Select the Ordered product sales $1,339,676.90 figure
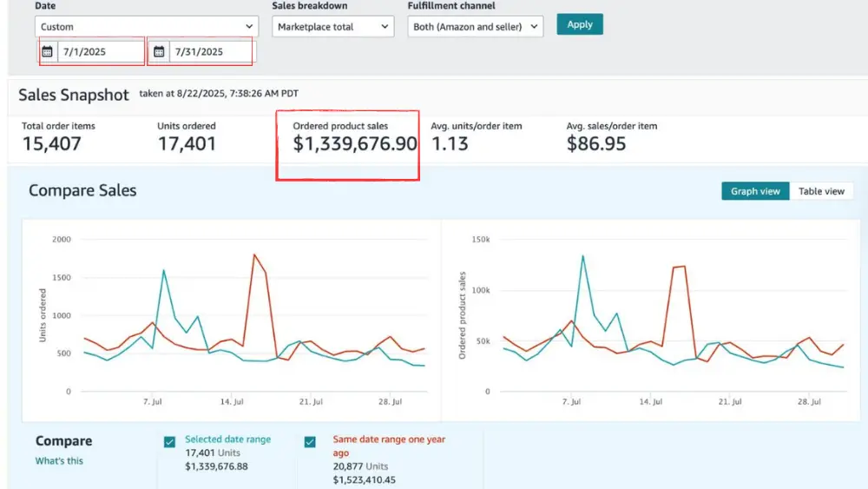The width and height of the screenshot is (868, 489). [x=354, y=144]
